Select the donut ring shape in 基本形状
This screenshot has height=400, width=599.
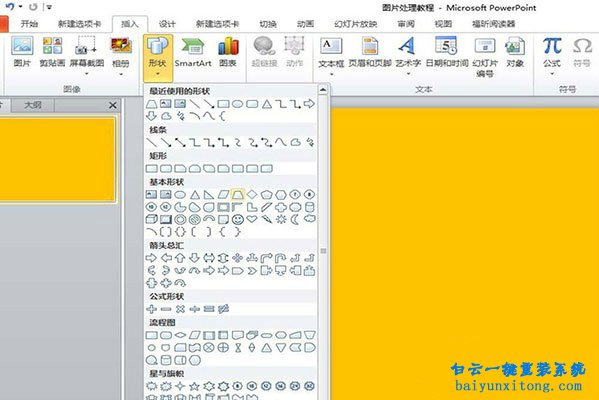180,219
